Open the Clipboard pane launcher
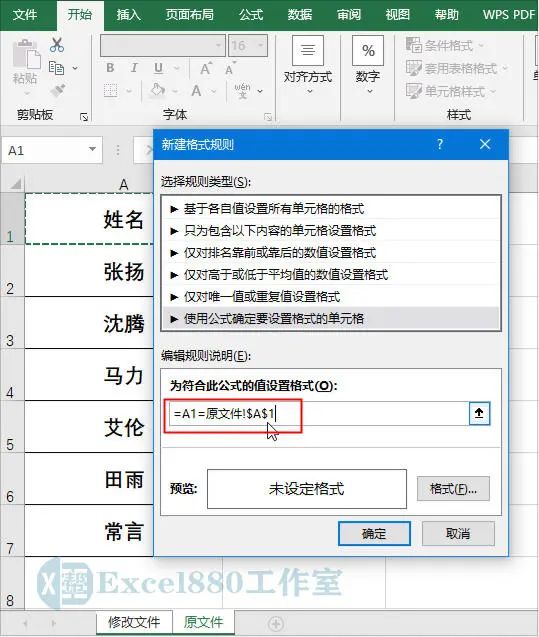This screenshot has width=539, height=637. [x=84, y=117]
